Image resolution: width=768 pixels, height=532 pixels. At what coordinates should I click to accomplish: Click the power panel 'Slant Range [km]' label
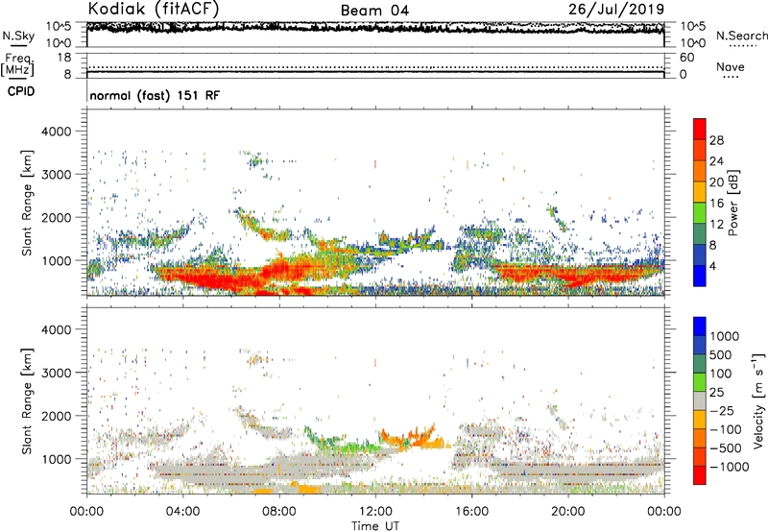27,203
